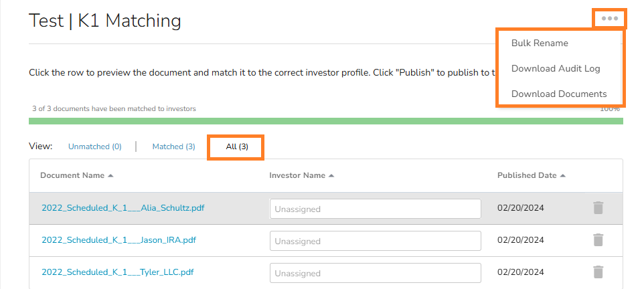The height and width of the screenshot is (289, 644).
Task: Choose Download Documents option
Action: pyautogui.click(x=559, y=94)
